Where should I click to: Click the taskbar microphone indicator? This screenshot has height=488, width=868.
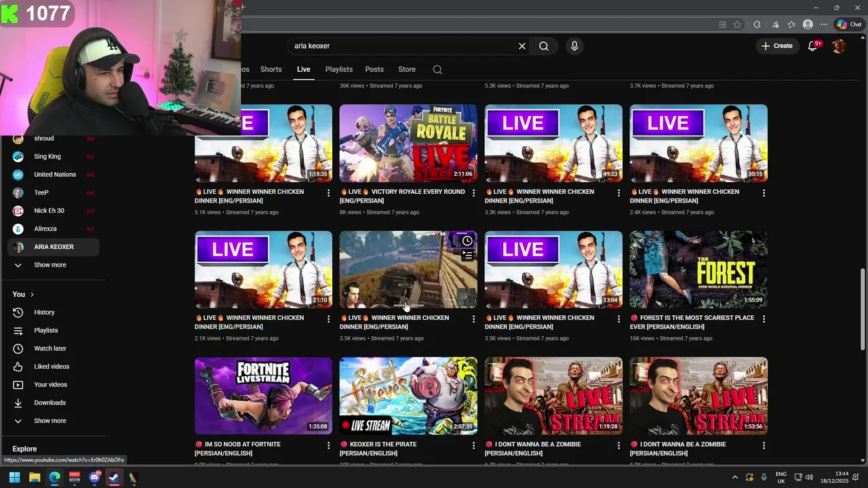pyautogui.click(x=764, y=477)
